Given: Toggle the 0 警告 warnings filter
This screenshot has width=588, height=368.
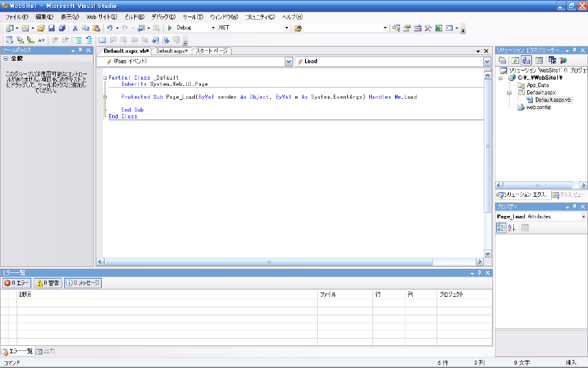Looking at the screenshot, I should (x=48, y=283).
